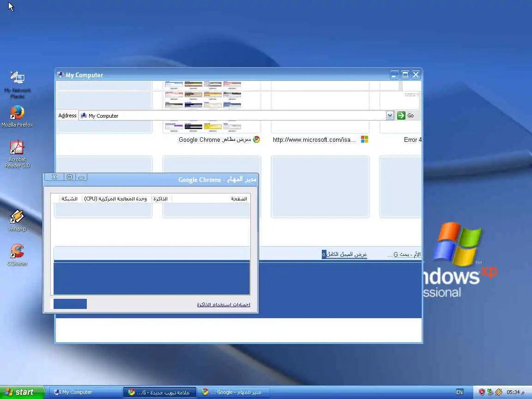Open CCleaner desktop shortcut

[x=17, y=255]
